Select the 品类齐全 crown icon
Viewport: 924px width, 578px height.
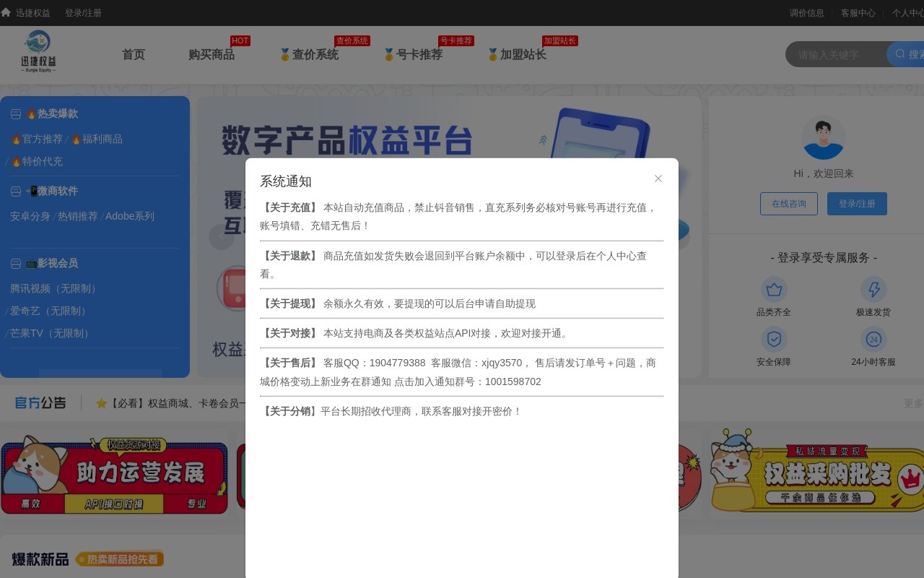(x=774, y=289)
